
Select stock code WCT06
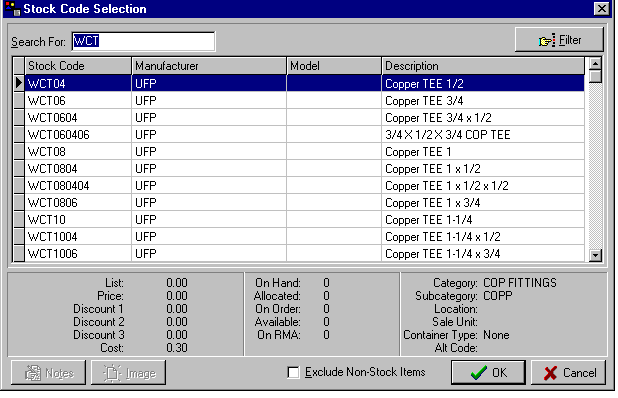(47, 100)
